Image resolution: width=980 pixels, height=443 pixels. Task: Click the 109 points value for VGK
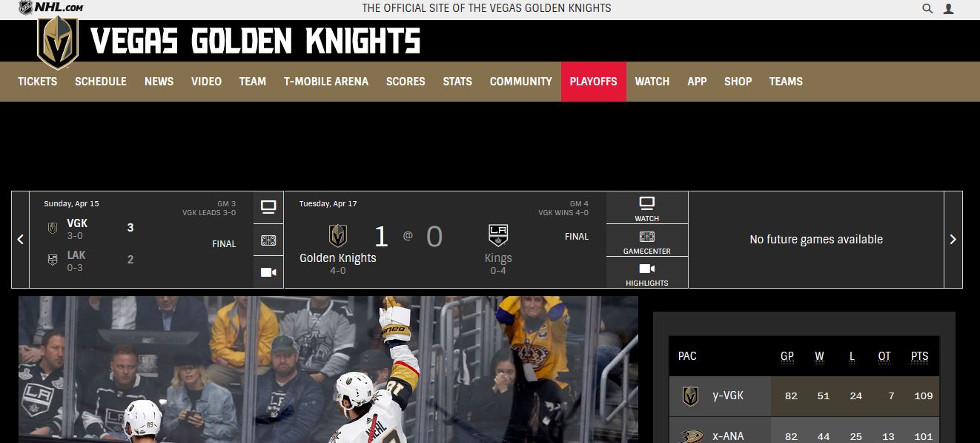tap(924, 396)
